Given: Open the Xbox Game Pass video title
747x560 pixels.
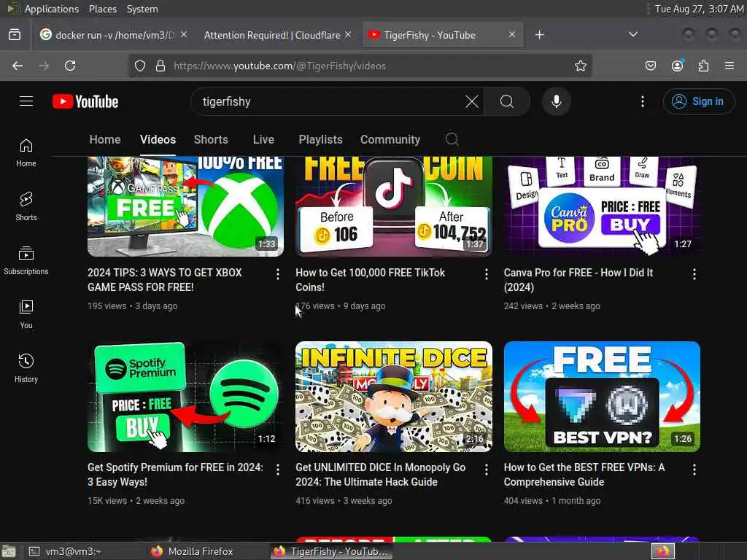Looking at the screenshot, I should pyautogui.click(x=165, y=280).
